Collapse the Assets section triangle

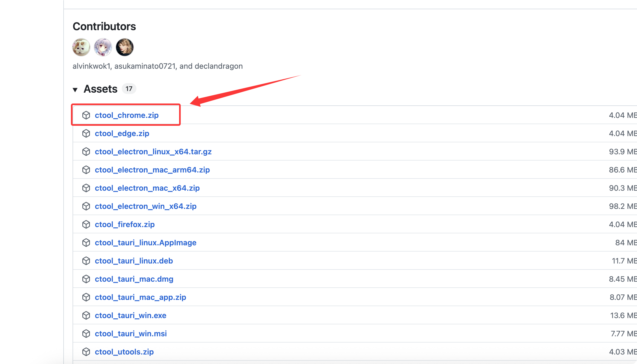click(75, 90)
